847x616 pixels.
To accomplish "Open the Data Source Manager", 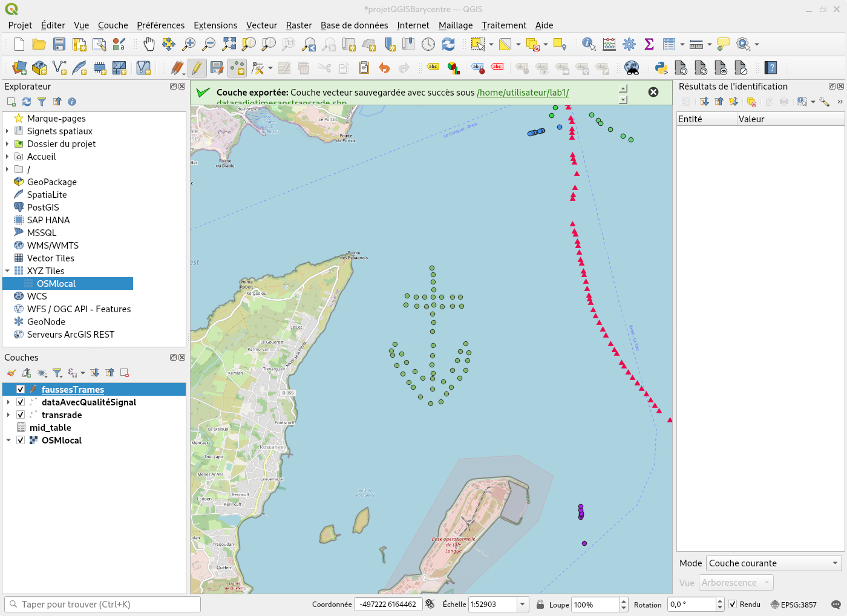I will (x=19, y=68).
